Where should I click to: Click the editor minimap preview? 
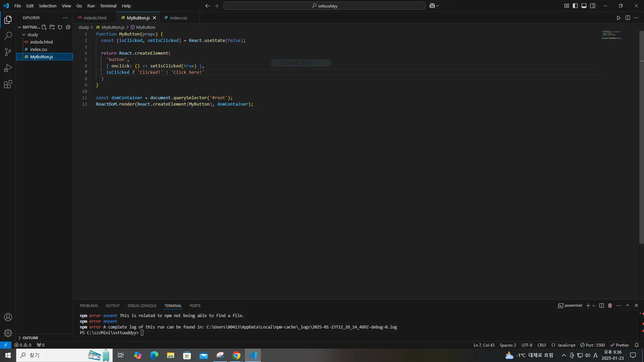pyautogui.click(x=612, y=35)
